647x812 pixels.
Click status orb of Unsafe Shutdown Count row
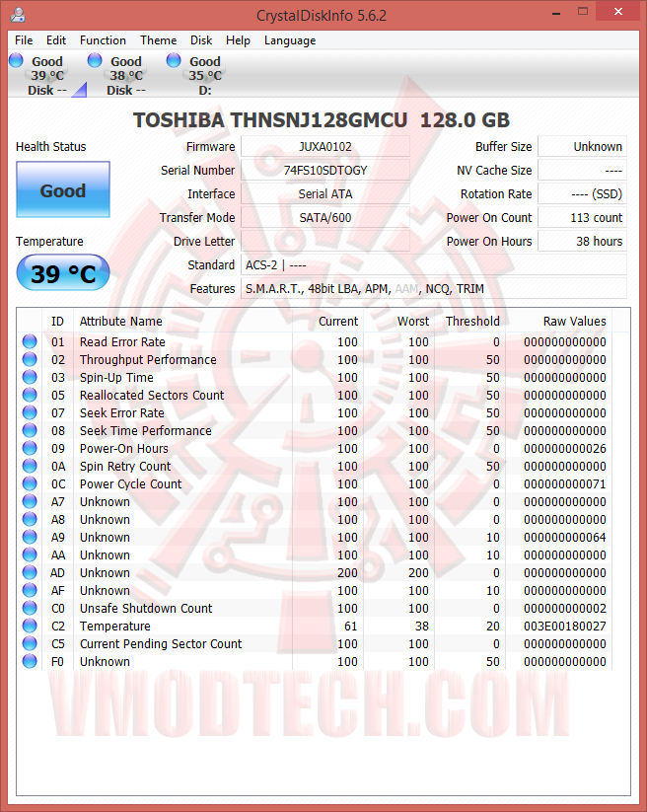click(x=30, y=608)
